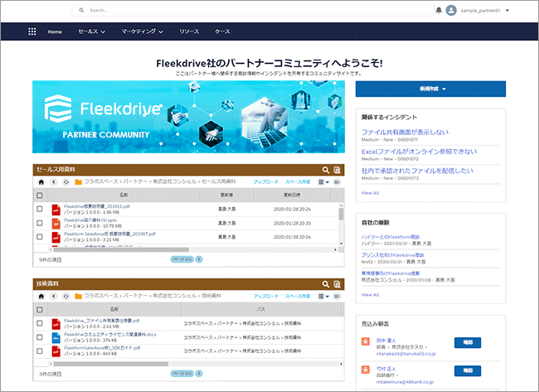Image resolution: width=539 pixels, height=392 pixels.
Task: Click 確認 button for 竹村 正人
Action: coord(468,370)
